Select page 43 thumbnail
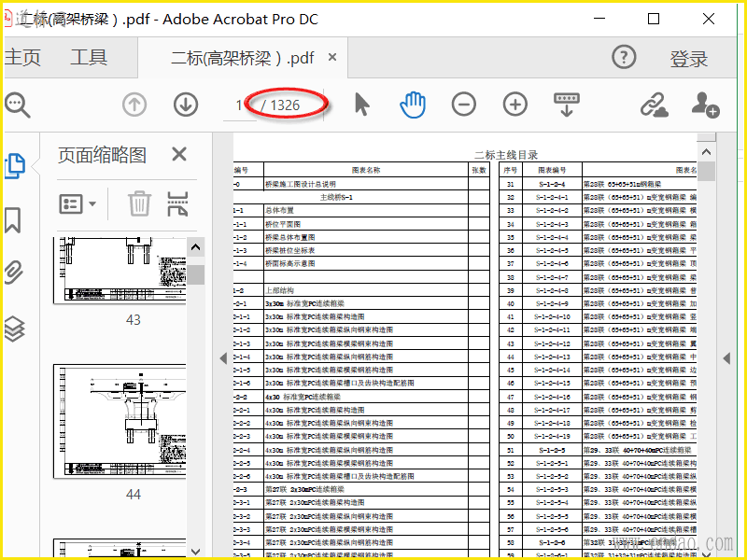The width and height of the screenshot is (747, 560). pos(120,270)
